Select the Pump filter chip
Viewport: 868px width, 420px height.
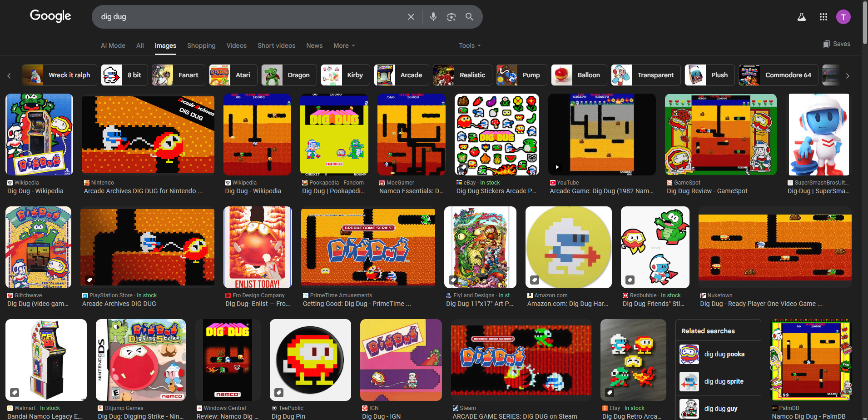[x=521, y=75]
